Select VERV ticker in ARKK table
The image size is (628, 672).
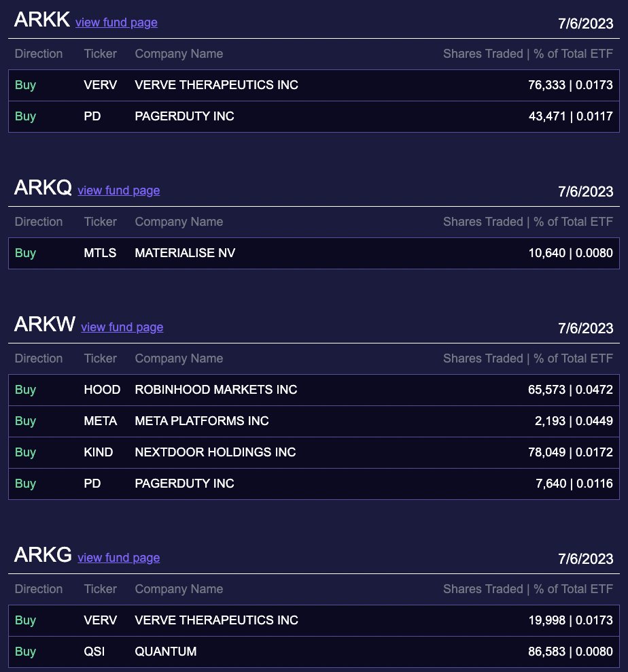pyautogui.click(x=100, y=85)
